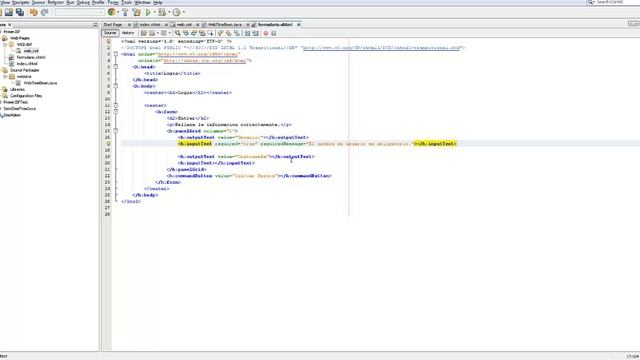
Task: Open the Profile menu
Action: point(98,2)
